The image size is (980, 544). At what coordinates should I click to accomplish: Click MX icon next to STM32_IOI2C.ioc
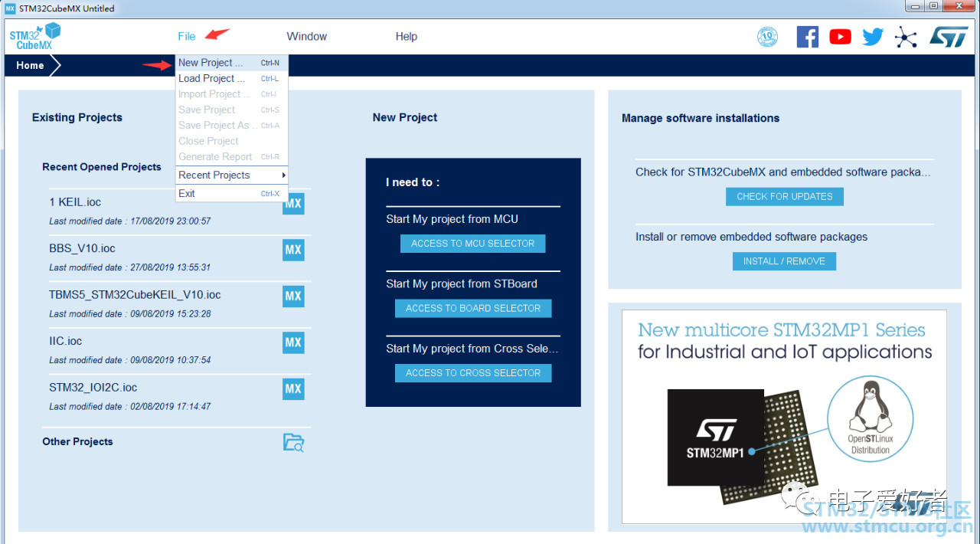click(293, 388)
